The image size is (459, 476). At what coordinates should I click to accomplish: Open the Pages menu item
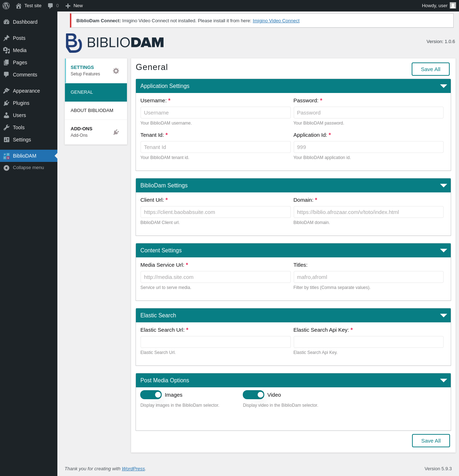(29, 62)
